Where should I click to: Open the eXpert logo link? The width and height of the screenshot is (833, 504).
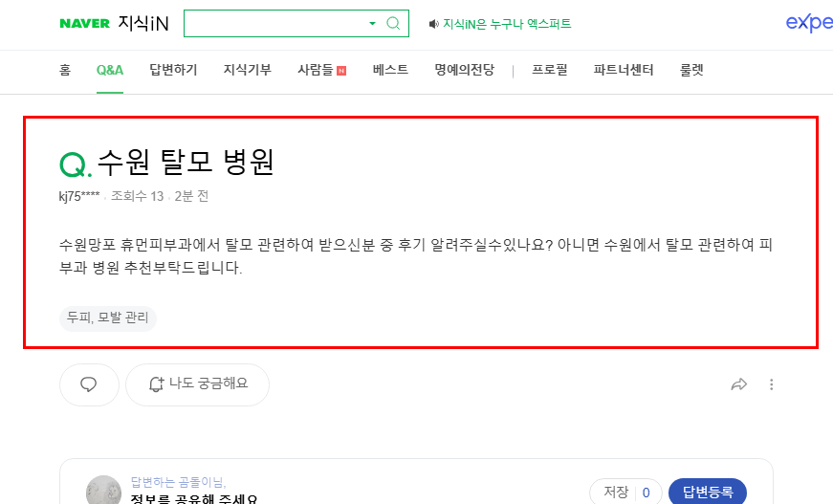click(809, 23)
